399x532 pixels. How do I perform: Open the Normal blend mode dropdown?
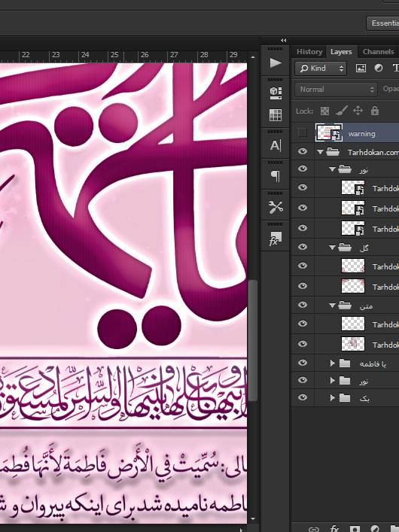[336, 90]
